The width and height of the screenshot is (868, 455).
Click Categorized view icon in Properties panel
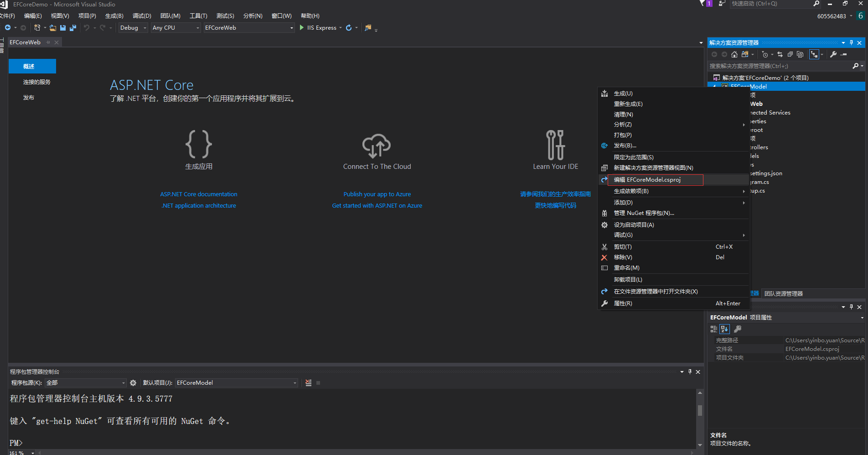(714, 329)
